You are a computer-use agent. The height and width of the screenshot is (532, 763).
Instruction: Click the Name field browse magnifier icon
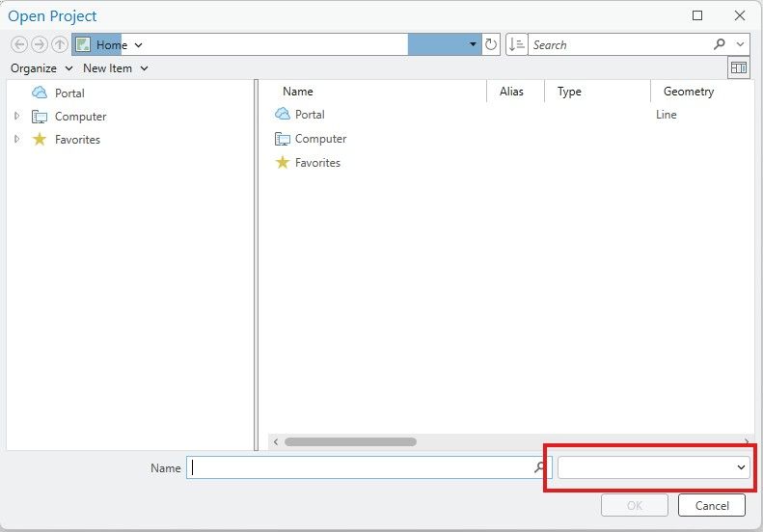539,467
